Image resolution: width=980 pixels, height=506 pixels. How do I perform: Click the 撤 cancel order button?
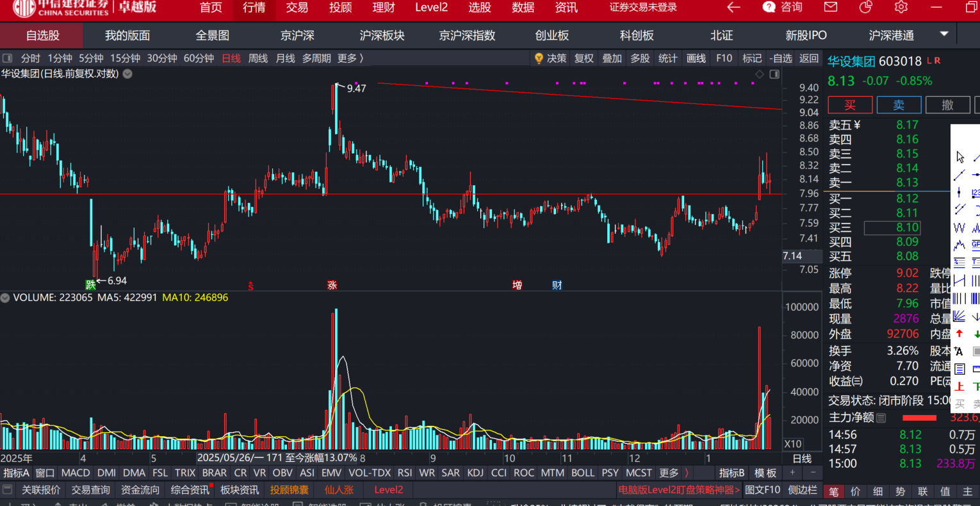(x=947, y=105)
